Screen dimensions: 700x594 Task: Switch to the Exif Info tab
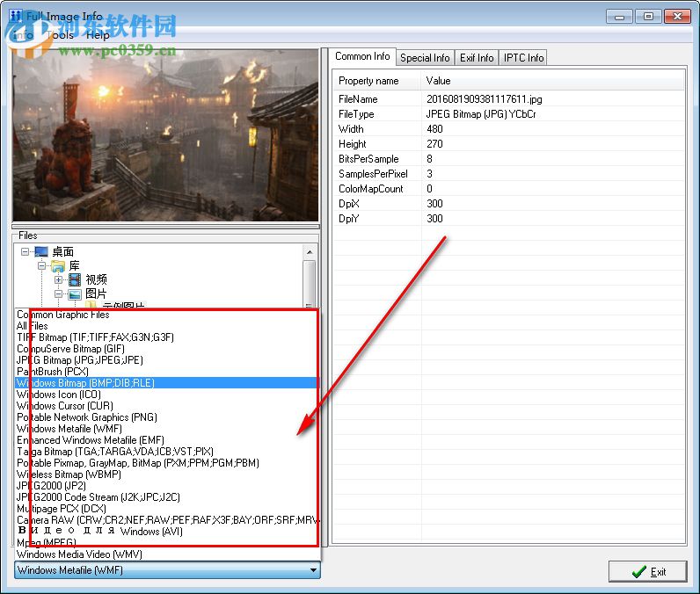tap(477, 58)
